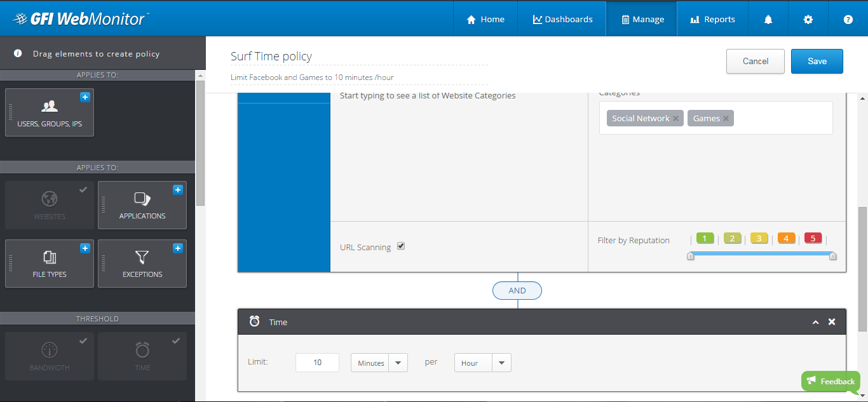
Task: Click the main page vertical scrollbar
Action: (x=862, y=269)
